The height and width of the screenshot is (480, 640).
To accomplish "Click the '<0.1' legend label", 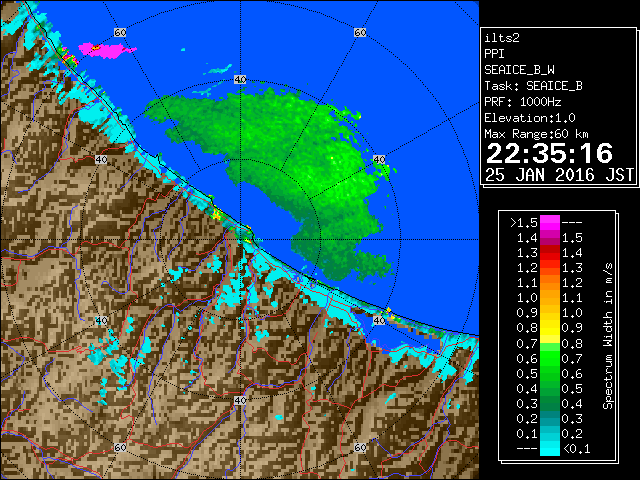I will click(x=576, y=449).
